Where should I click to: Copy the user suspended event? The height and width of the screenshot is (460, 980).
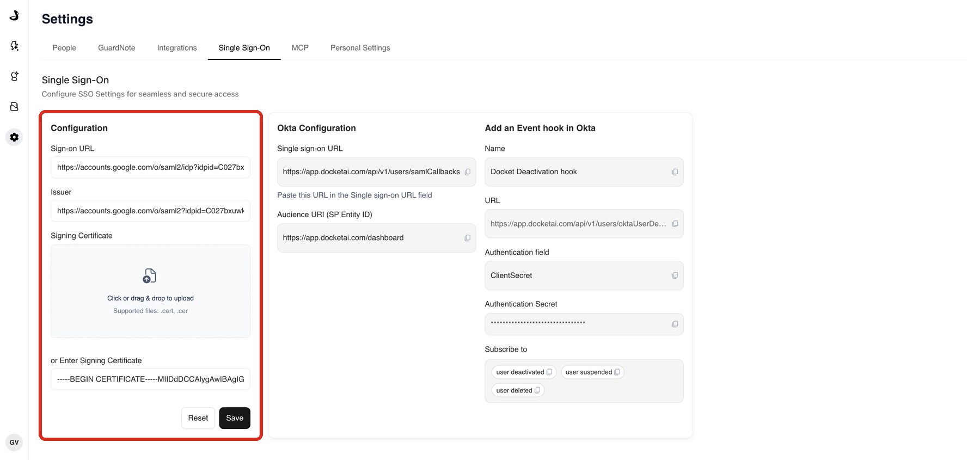click(617, 372)
